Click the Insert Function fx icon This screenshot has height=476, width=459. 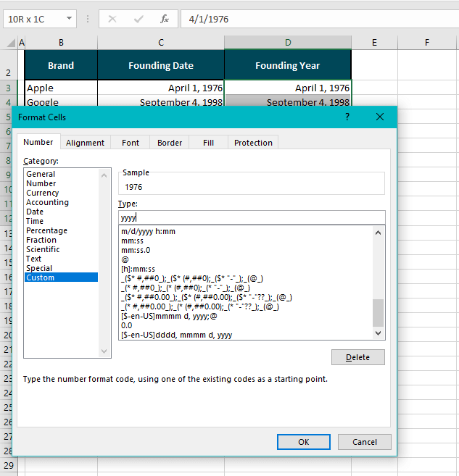pyautogui.click(x=165, y=19)
